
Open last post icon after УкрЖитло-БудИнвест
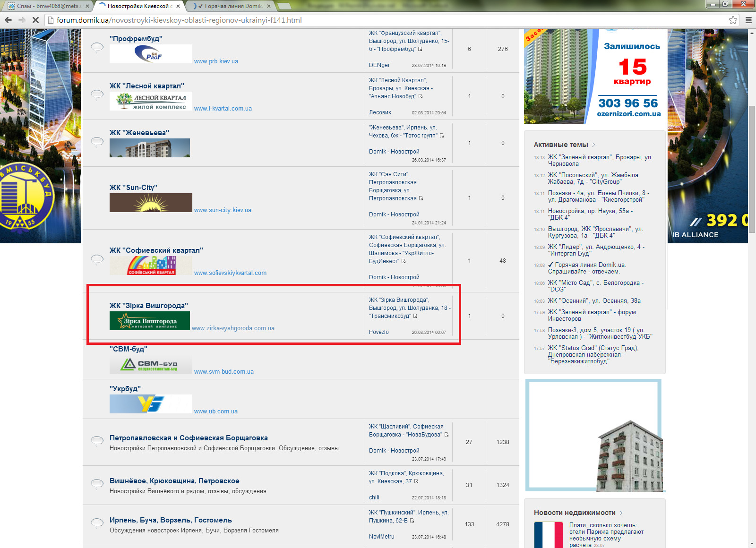coord(404,261)
